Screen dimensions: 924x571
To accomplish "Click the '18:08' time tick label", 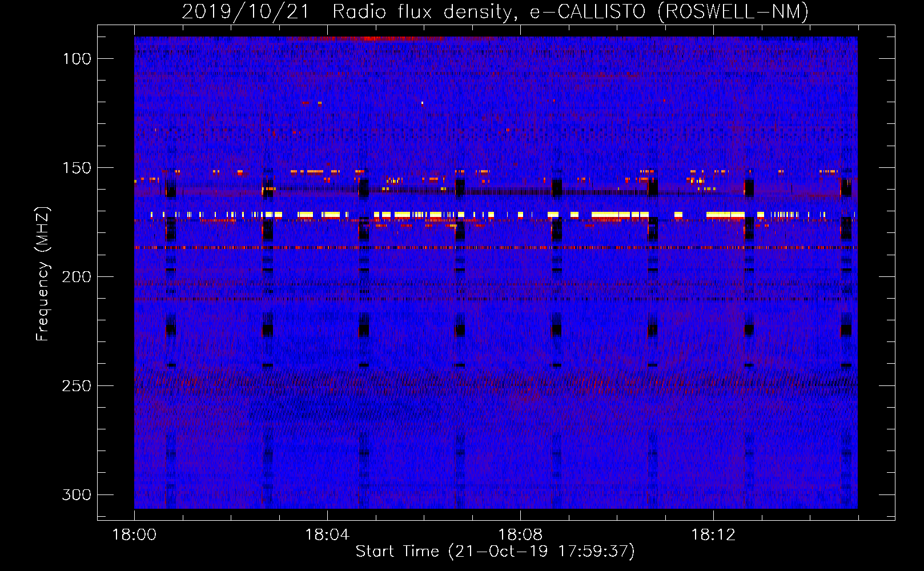I will [520, 534].
